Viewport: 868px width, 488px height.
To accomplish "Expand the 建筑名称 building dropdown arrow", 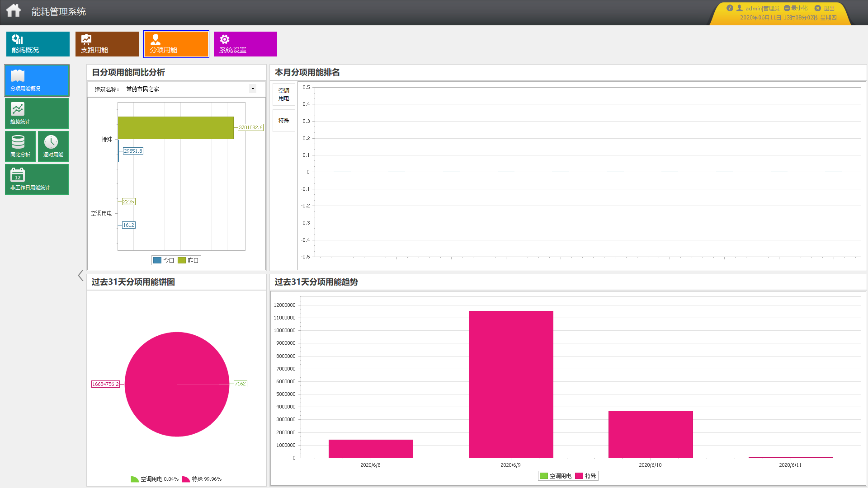I will click(253, 89).
